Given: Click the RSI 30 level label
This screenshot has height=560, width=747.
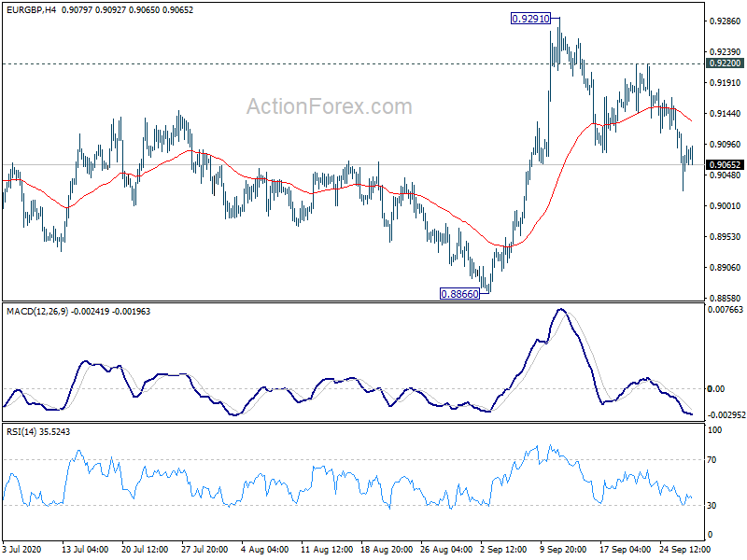Looking at the screenshot, I should [x=712, y=506].
